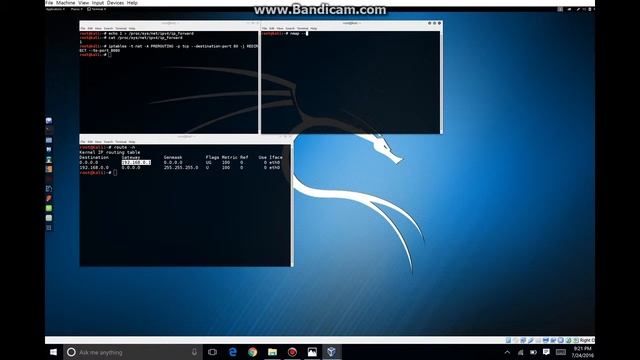Open Windows Action Center

[x=546, y=352]
